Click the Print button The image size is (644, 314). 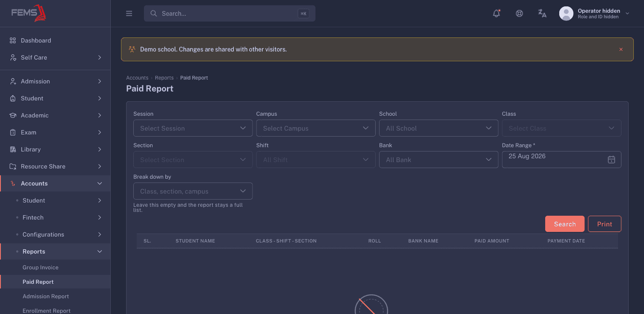pyautogui.click(x=604, y=224)
